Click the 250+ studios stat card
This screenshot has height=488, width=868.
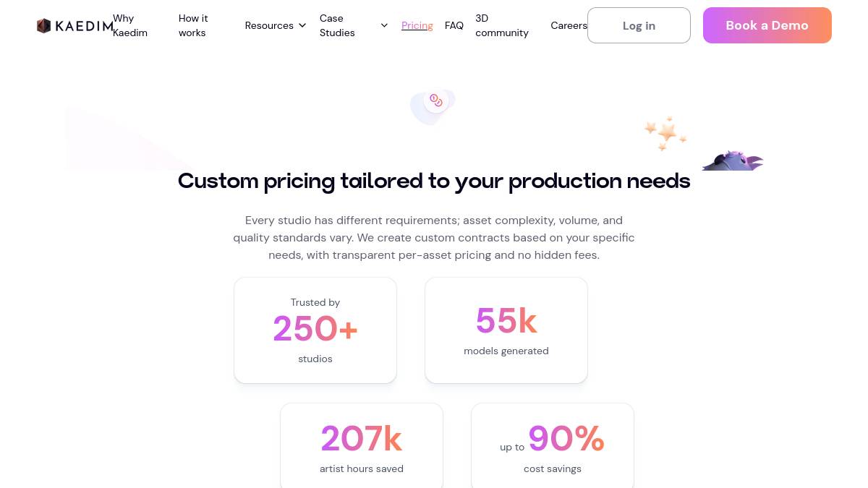click(315, 330)
